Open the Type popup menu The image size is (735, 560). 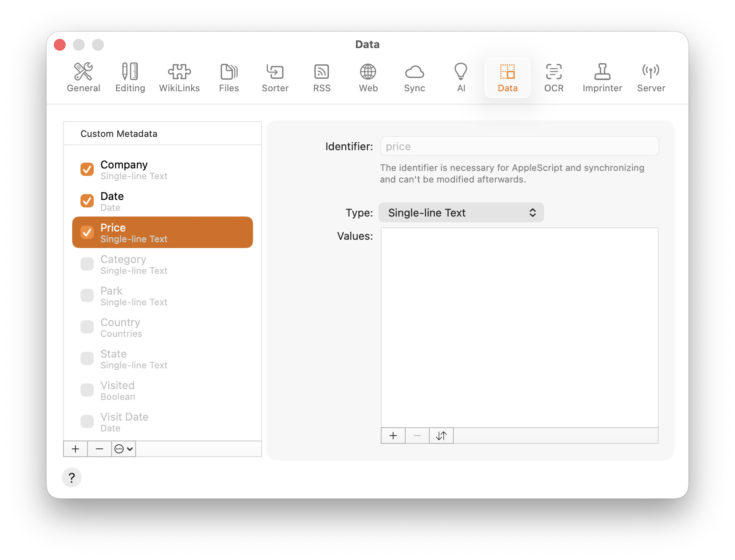click(461, 213)
